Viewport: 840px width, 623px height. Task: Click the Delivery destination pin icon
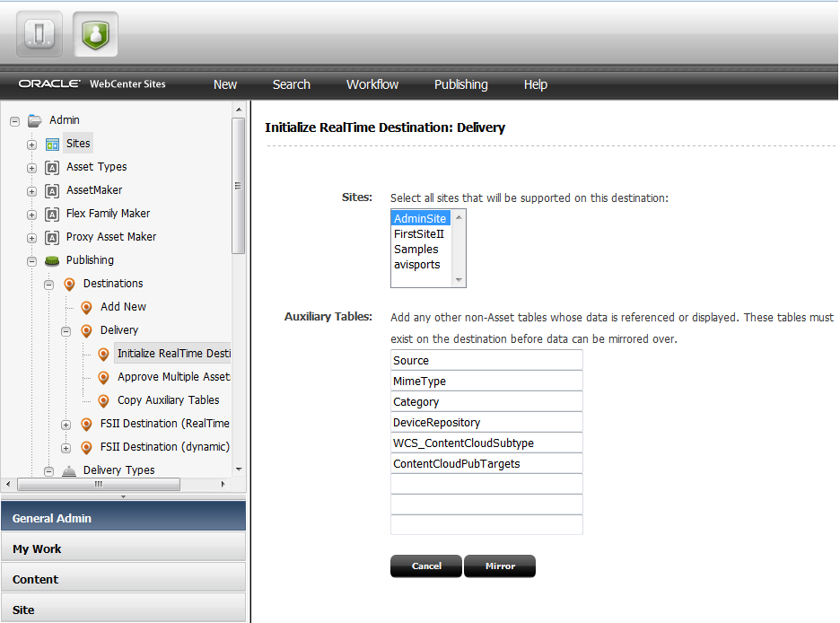point(86,330)
